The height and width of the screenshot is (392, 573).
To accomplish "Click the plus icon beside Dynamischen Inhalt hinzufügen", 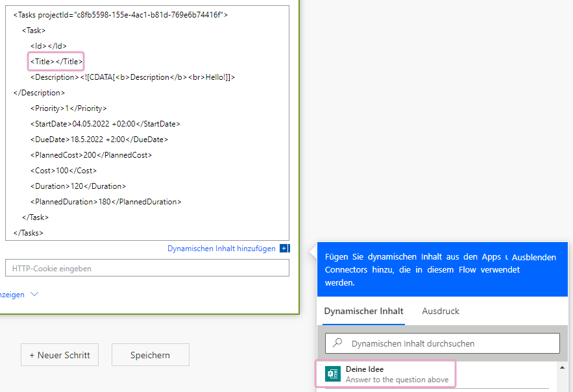I will coord(284,249).
